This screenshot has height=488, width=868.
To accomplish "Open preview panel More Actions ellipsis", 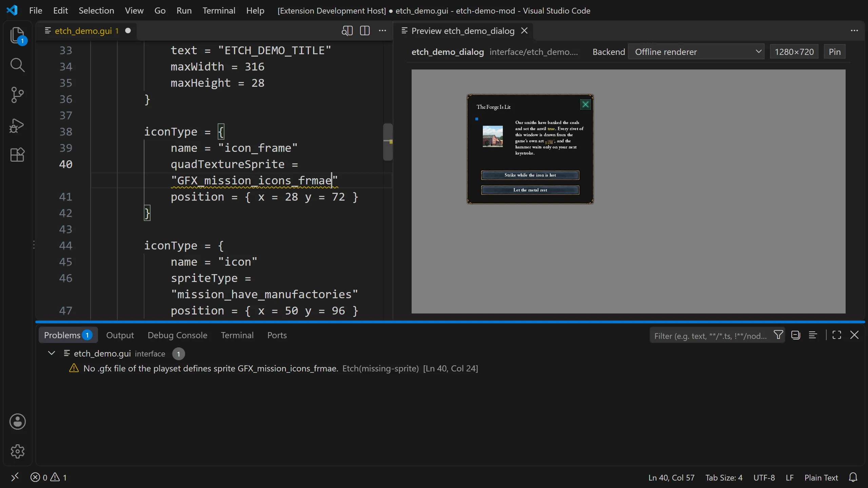I will click(x=854, y=31).
